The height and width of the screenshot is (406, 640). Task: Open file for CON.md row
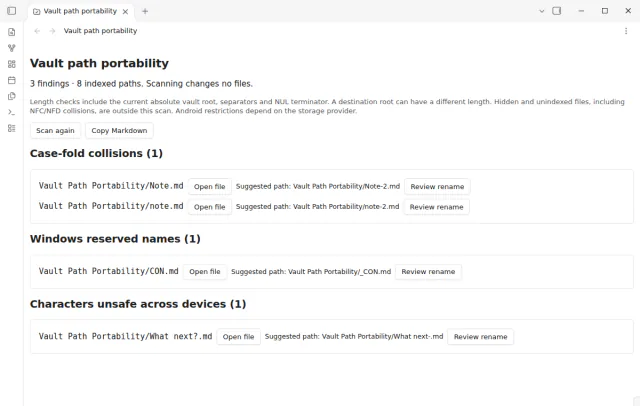point(204,272)
